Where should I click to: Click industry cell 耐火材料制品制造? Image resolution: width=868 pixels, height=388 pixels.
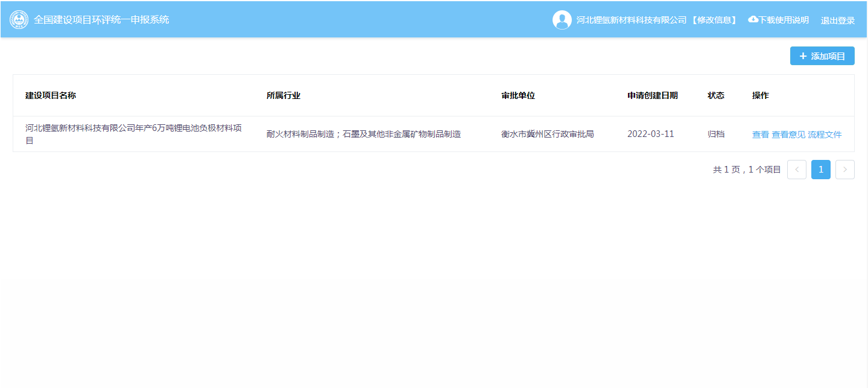pos(364,134)
